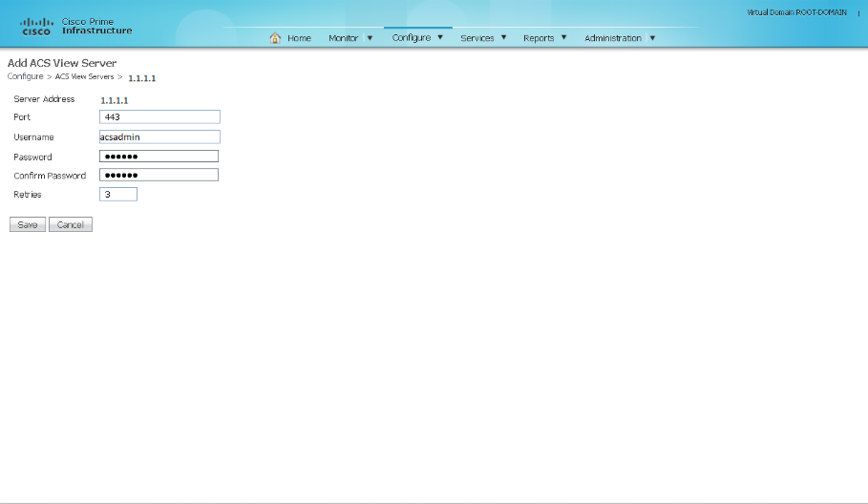The image size is (868, 504).
Task: Open the Administration menu
Action: (613, 38)
